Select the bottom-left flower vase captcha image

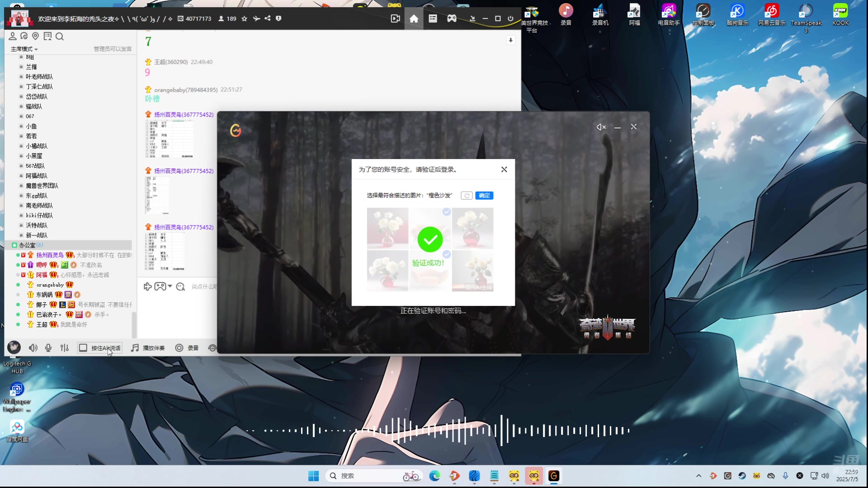[x=387, y=271]
